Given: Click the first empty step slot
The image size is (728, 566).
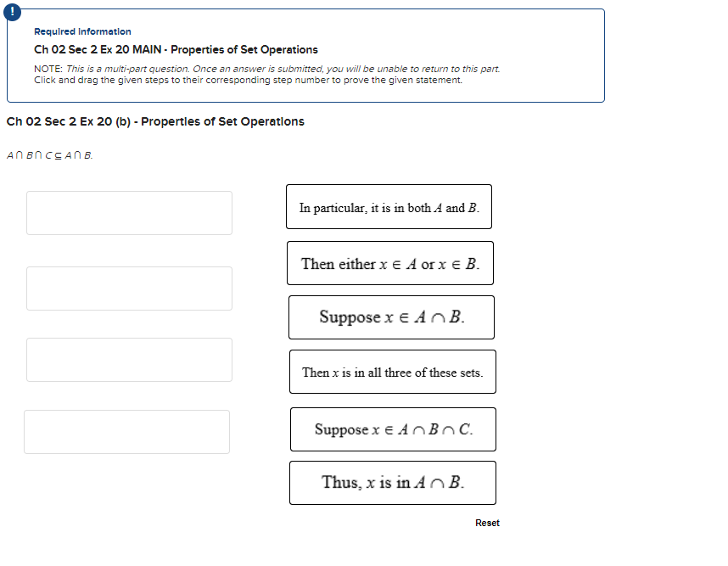Looking at the screenshot, I should [129, 213].
